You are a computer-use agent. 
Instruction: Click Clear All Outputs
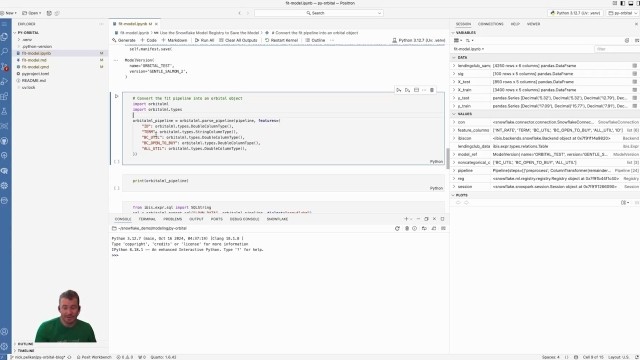[x=238, y=40]
